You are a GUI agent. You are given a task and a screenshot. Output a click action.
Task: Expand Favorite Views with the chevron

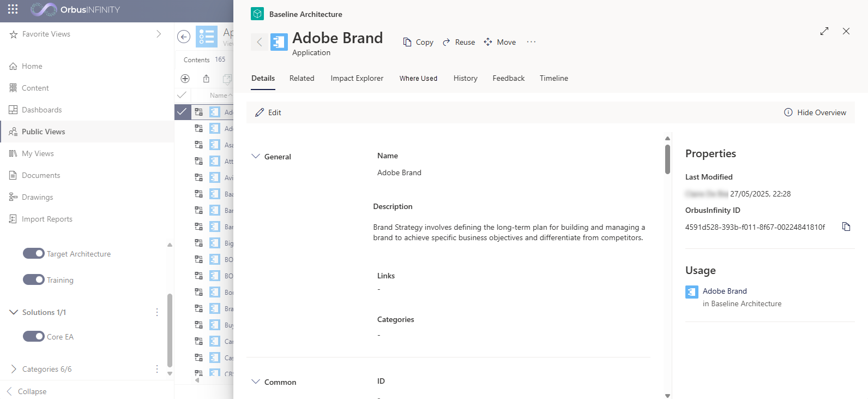pos(159,34)
